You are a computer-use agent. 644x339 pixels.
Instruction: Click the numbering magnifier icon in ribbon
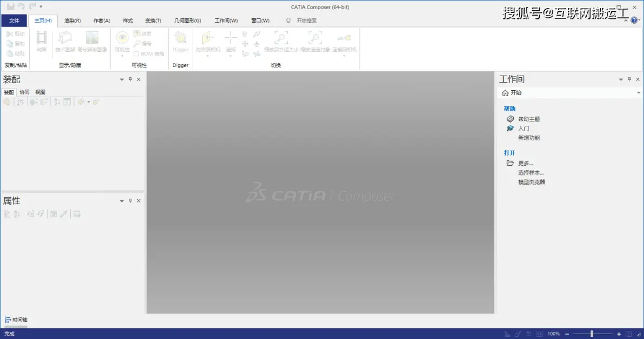coord(137,44)
